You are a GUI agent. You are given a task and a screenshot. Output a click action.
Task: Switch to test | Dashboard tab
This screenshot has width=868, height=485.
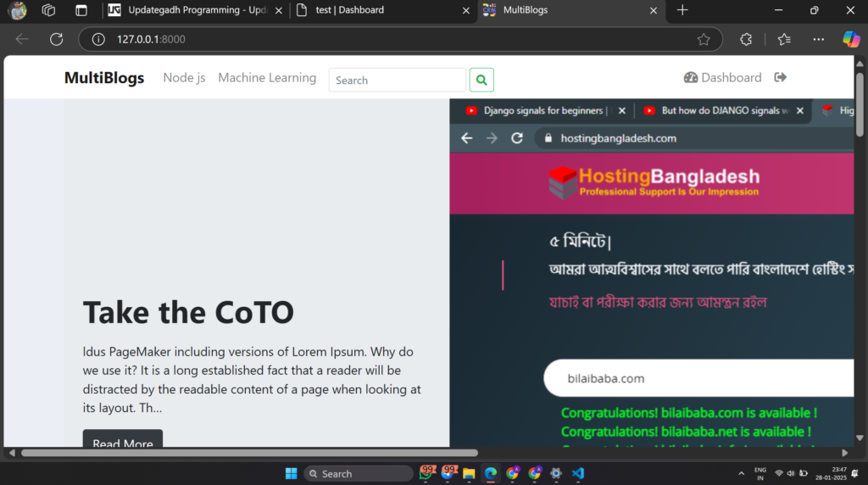382,10
